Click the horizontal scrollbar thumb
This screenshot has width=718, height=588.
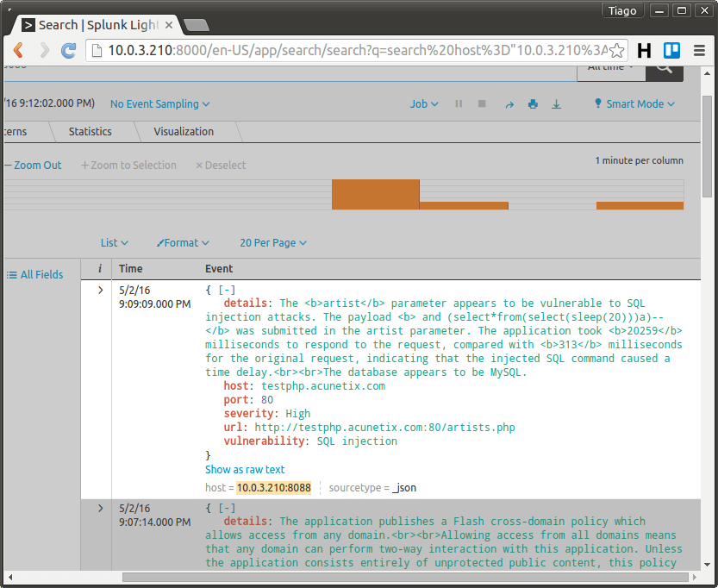click(x=405, y=578)
